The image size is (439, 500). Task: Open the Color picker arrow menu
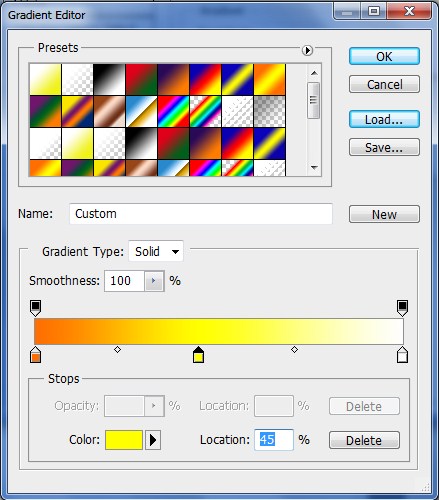click(x=153, y=440)
